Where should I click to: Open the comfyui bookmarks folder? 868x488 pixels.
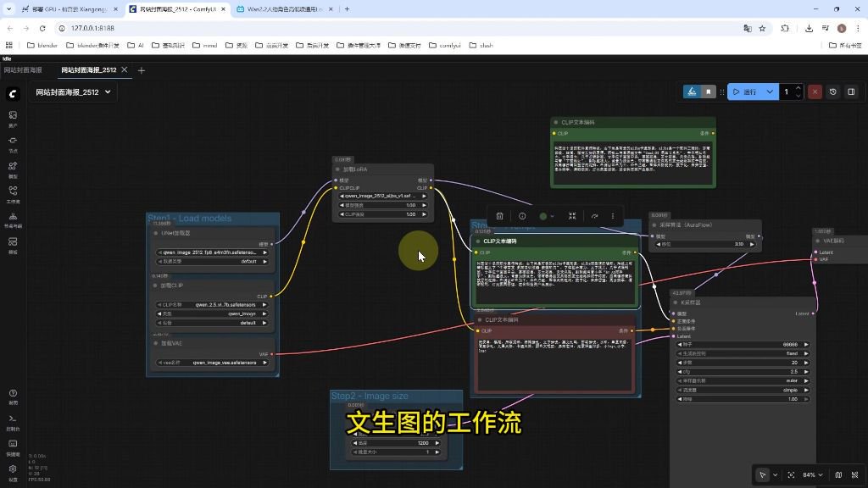(x=444, y=46)
